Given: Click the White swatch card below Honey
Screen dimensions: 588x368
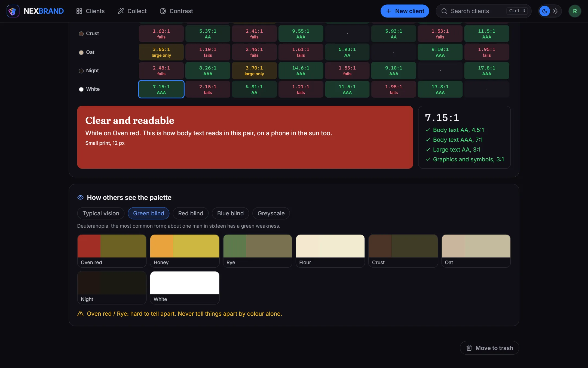Looking at the screenshot, I should pyautogui.click(x=185, y=288).
